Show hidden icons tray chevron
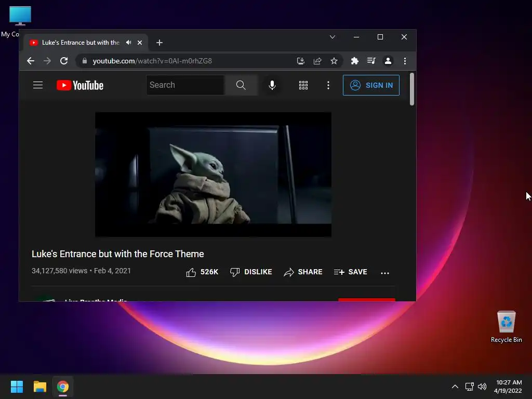Viewport: 532px width, 399px height. [x=455, y=387]
